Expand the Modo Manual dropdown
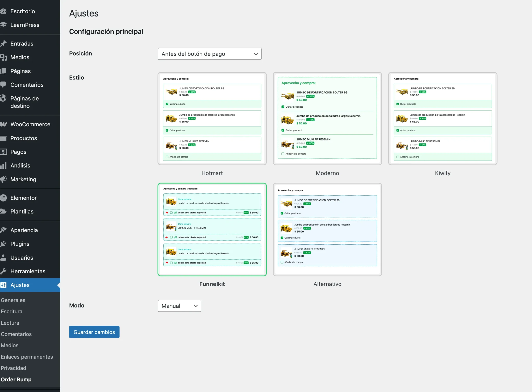 (x=179, y=306)
